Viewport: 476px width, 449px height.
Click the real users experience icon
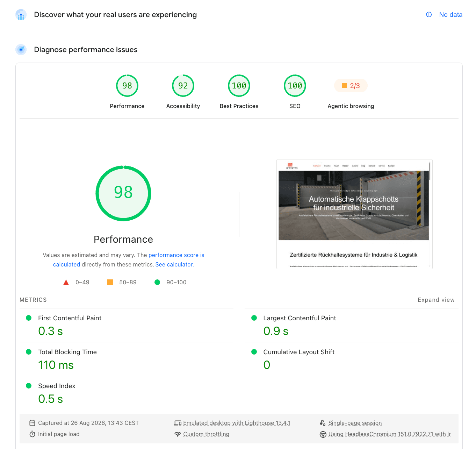(x=21, y=15)
